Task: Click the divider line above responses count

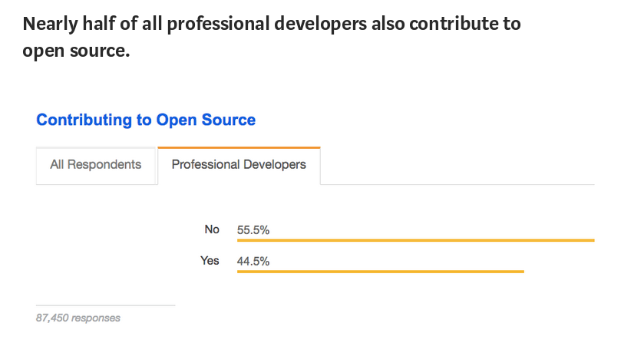Action: pyautogui.click(x=106, y=305)
